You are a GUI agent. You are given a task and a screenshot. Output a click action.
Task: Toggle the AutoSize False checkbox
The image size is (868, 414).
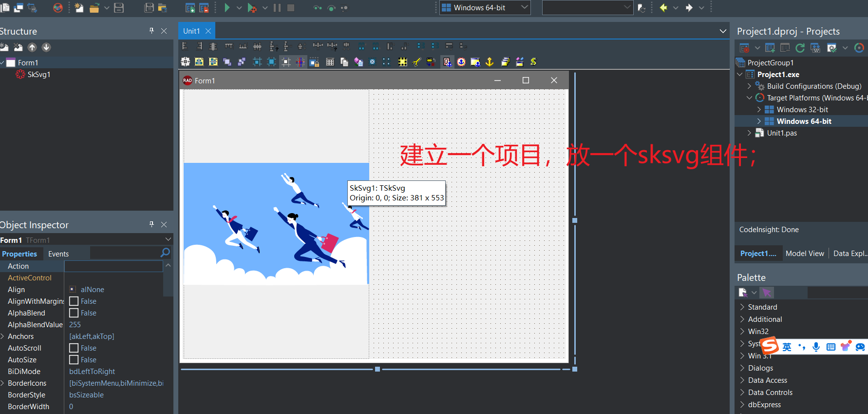click(x=74, y=360)
